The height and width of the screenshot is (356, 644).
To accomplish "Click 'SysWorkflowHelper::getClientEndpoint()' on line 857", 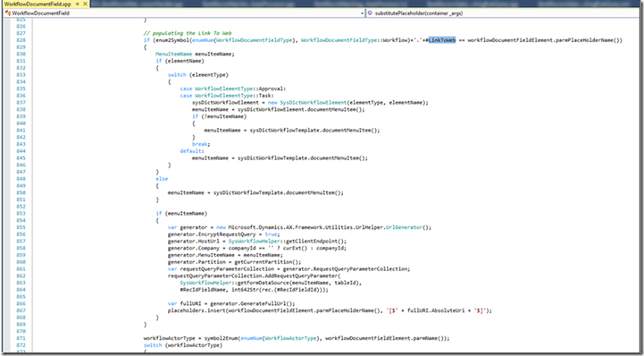I will pos(287,242).
